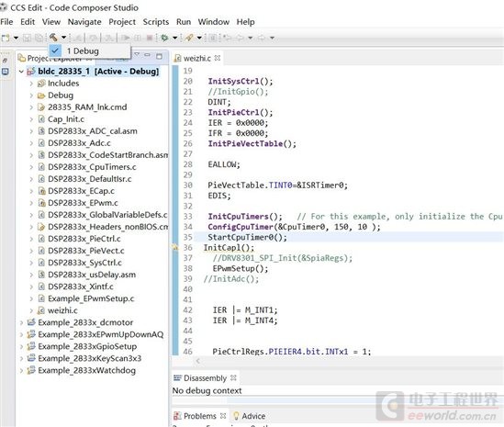Click the Back navigation arrow icon

click(240, 38)
